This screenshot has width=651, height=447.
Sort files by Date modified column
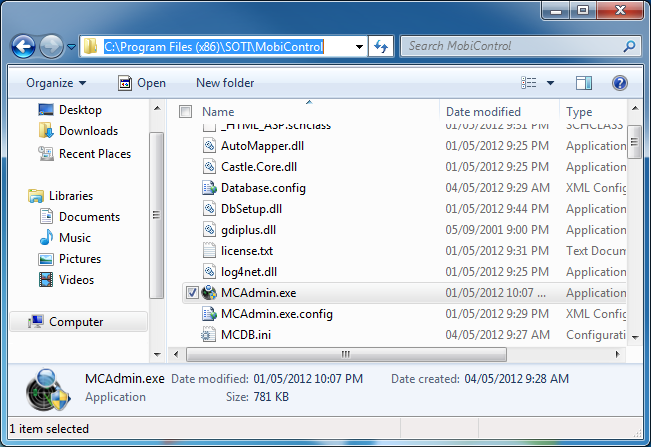click(x=483, y=112)
